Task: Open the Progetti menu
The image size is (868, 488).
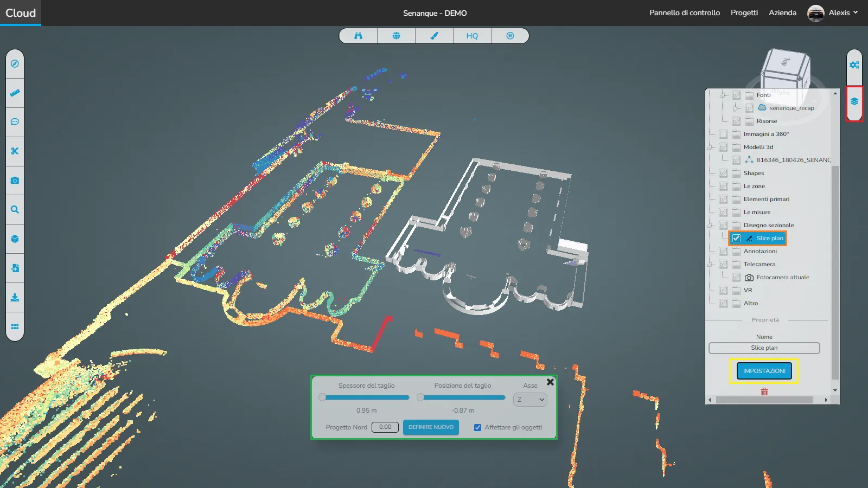Action: (x=744, y=12)
